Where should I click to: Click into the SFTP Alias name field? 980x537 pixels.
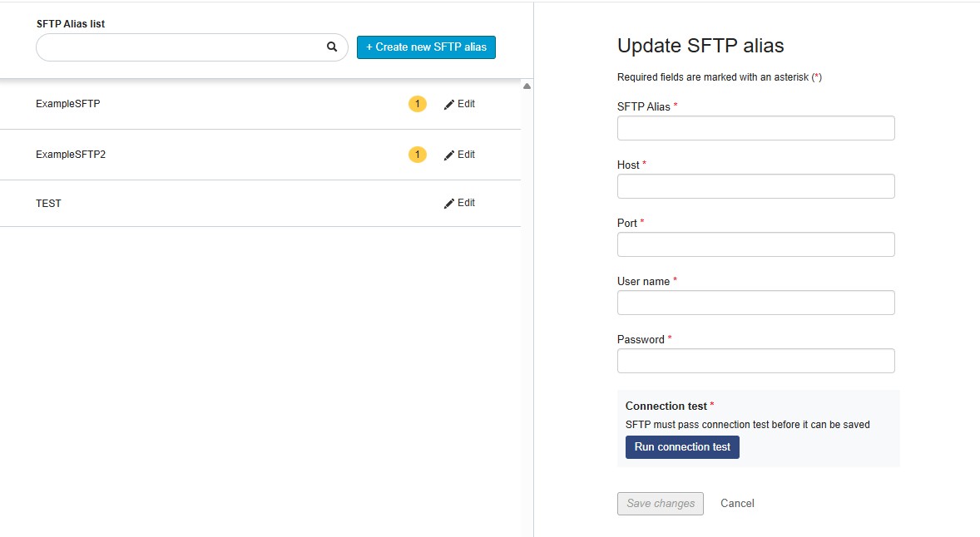pyautogui.click(x=755, y=128)
